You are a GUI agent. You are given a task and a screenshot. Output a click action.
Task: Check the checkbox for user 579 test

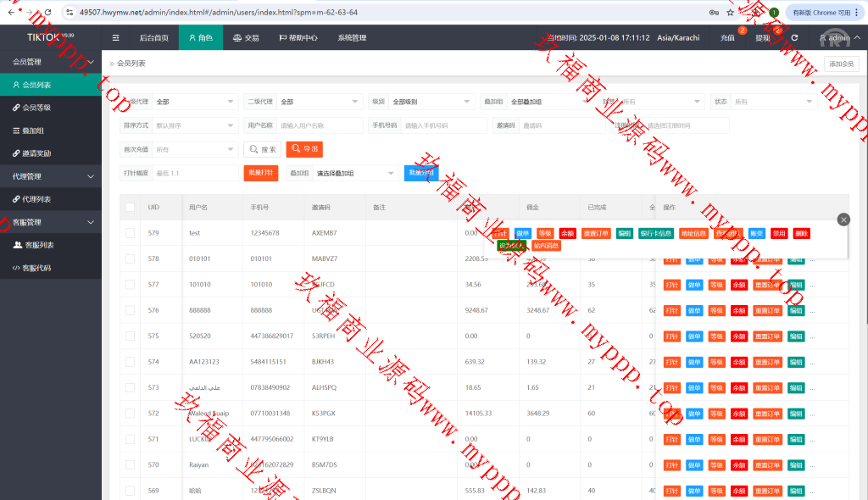pyautogui.click(x=130, y=233)
